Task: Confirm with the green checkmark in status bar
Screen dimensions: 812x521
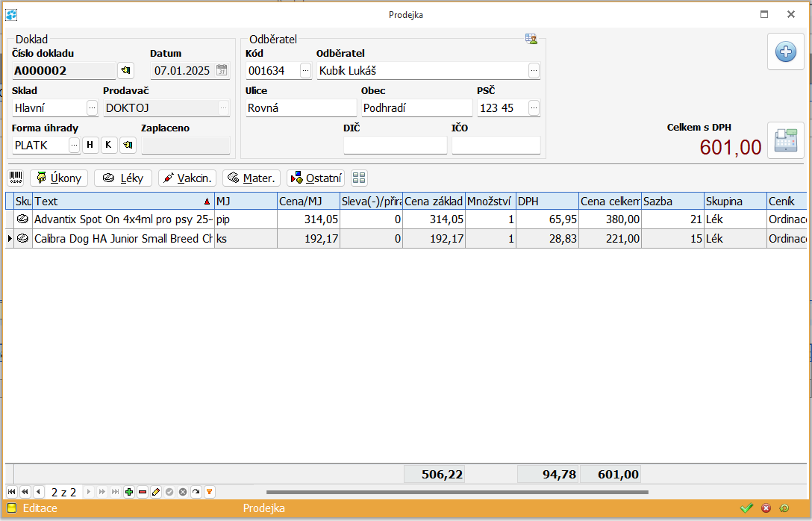Action: pos(746,508)
